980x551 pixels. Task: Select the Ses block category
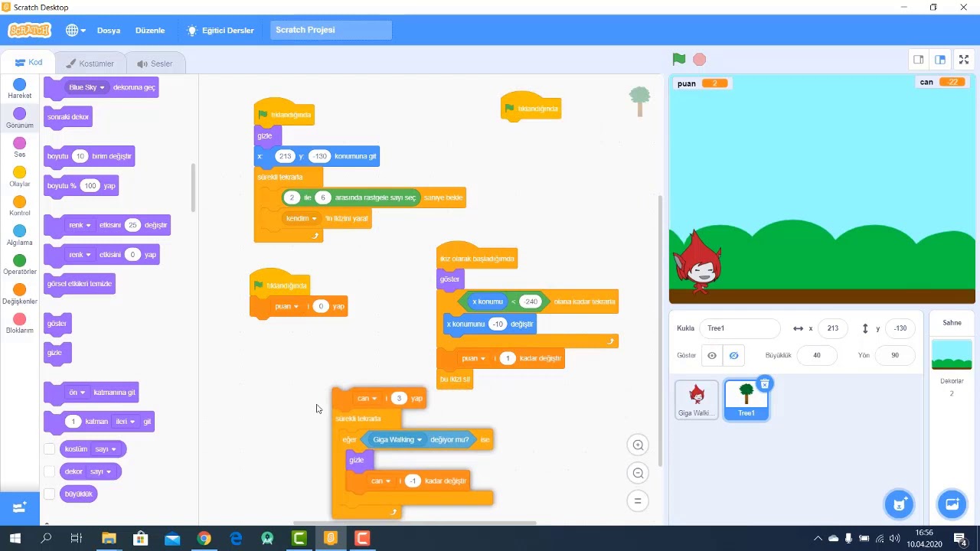[20, 148]
